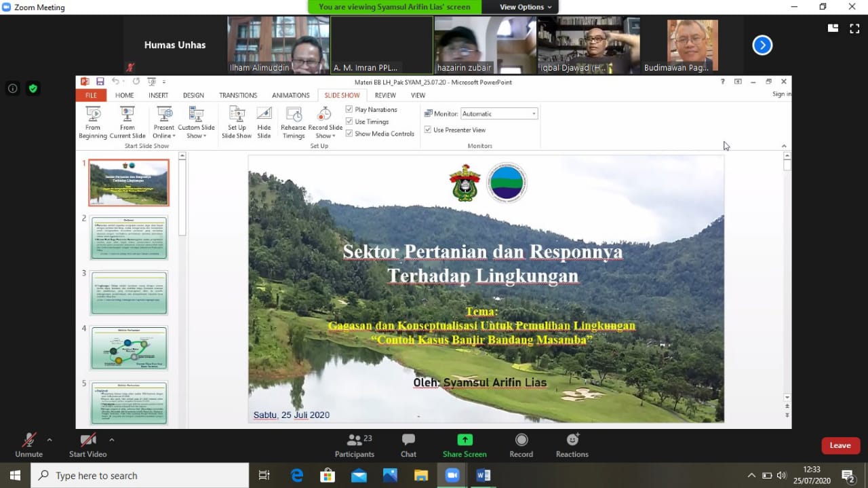Screen dimensions: 868x488
Task: Uncheck Use Timings checkbox
Action: click(349, 121)
